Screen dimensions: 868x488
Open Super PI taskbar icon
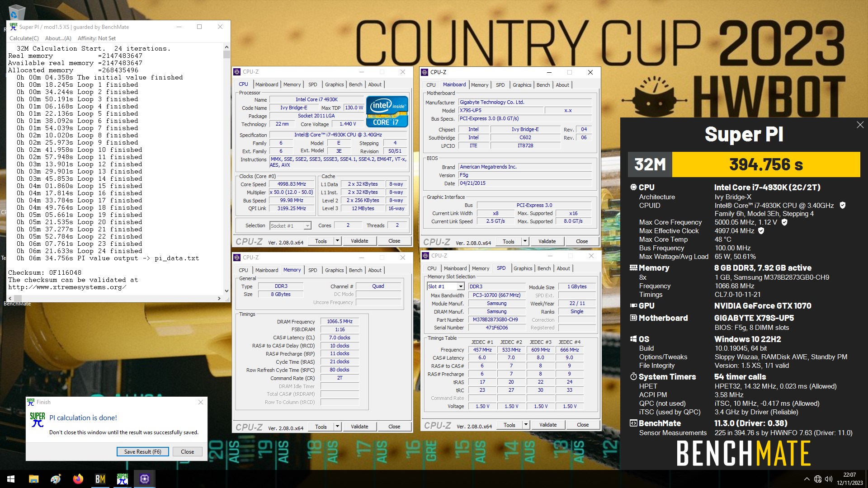point(123,479)
